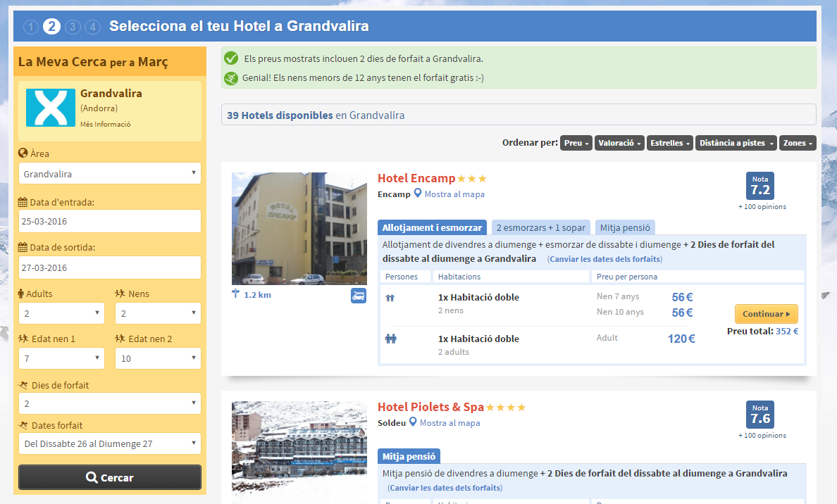Viewport: 837px width, 504px height.
Task: Open the Adults number dropdown
Action: point(61,313)
